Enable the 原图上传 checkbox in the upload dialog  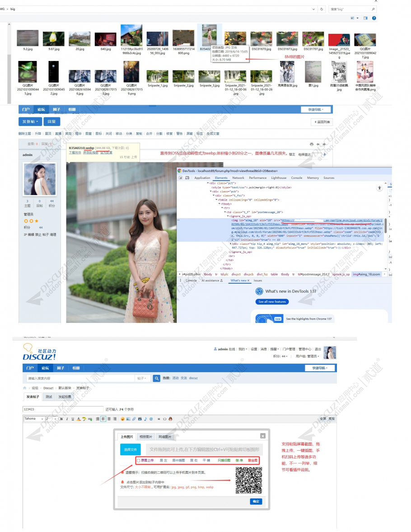pos(138,460)
